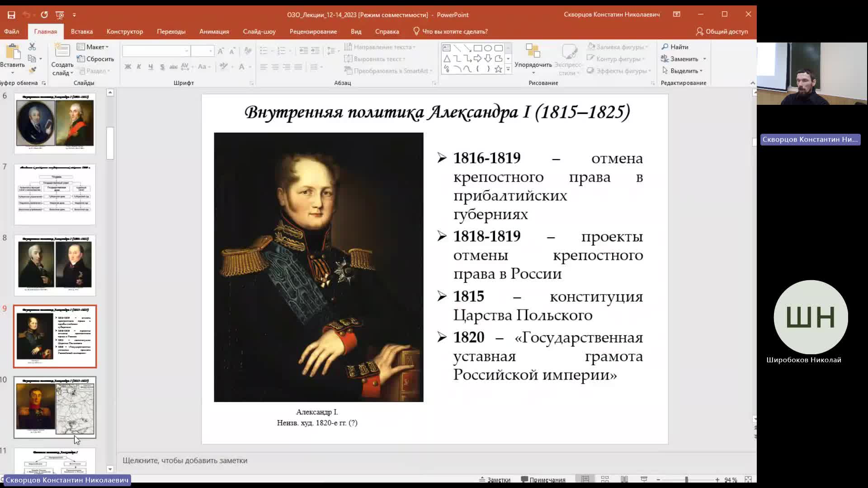Screen dimensions: 868x488
Task: Click the Find (Найти) magnifier button
Action: tap(675, 47)
